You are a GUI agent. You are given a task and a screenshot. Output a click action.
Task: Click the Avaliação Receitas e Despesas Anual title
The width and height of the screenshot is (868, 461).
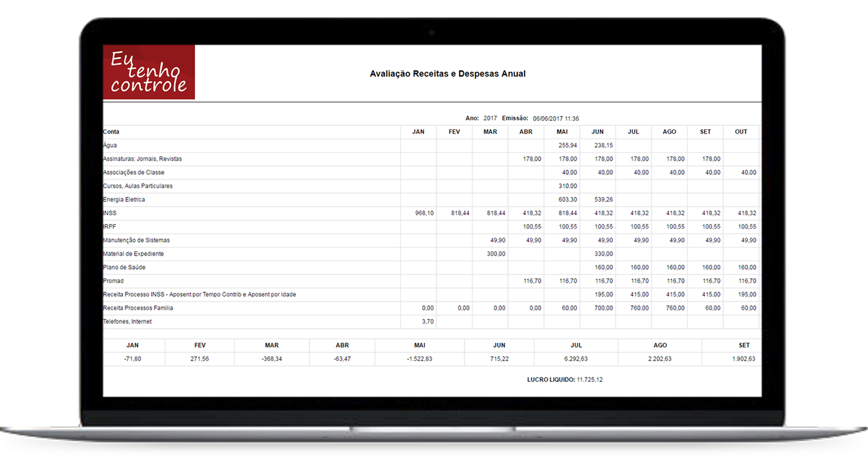click(447, 74)
